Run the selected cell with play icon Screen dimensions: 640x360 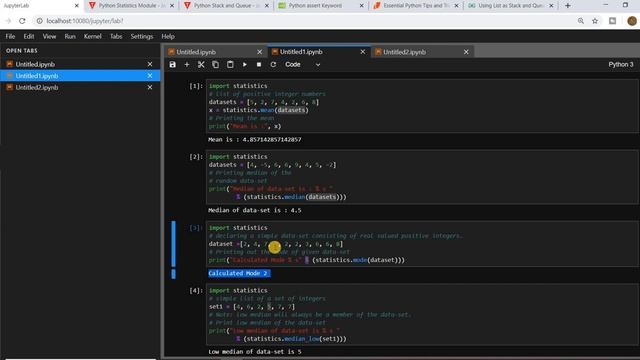tap(244, 64)
